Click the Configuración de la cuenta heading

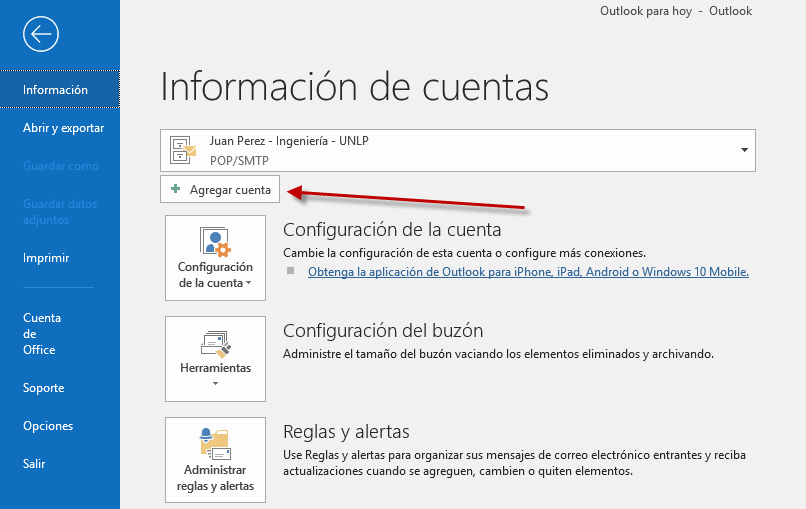392,230
